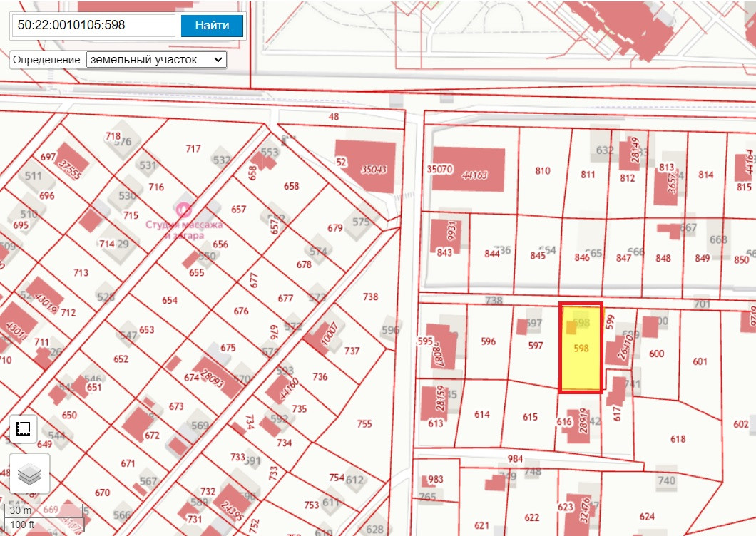Click parcel label 596 near parcel 597
Screen dimensions: 756x536
point(488,341)
